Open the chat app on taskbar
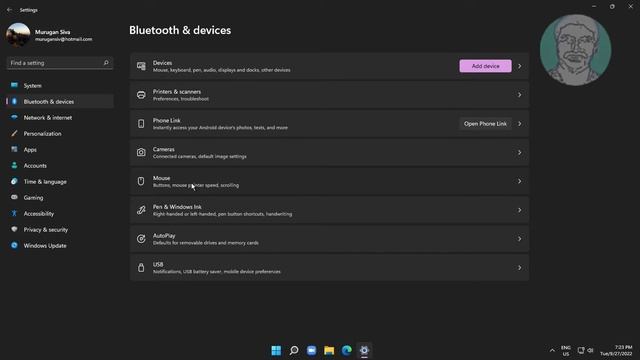Image resolution: width=640 pixels, height=360 pixels. pyautogui.click(x=311, y=350)
